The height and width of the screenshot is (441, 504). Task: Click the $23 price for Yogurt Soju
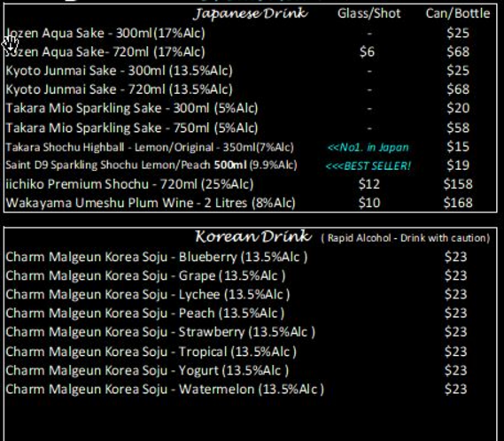[x=456, y=371]
